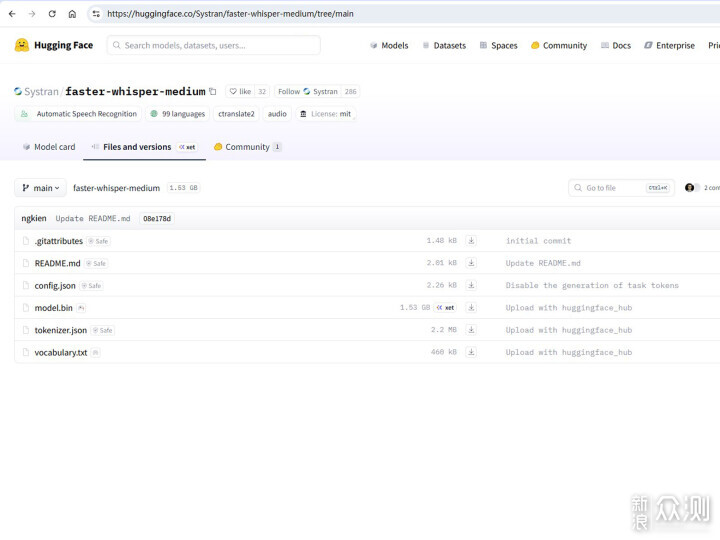Download the vocabulary.txt file
Viewport: 720px width, 540px height.
471,352
